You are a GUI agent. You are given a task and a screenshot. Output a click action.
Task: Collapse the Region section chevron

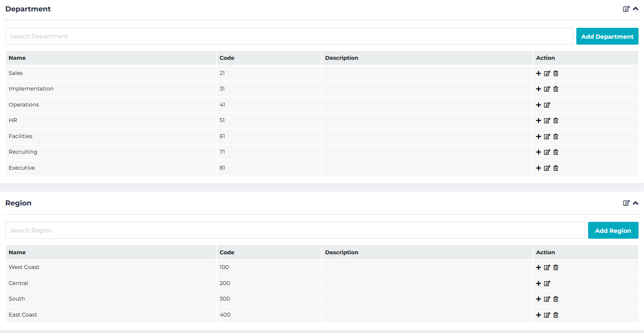(636, 203)
